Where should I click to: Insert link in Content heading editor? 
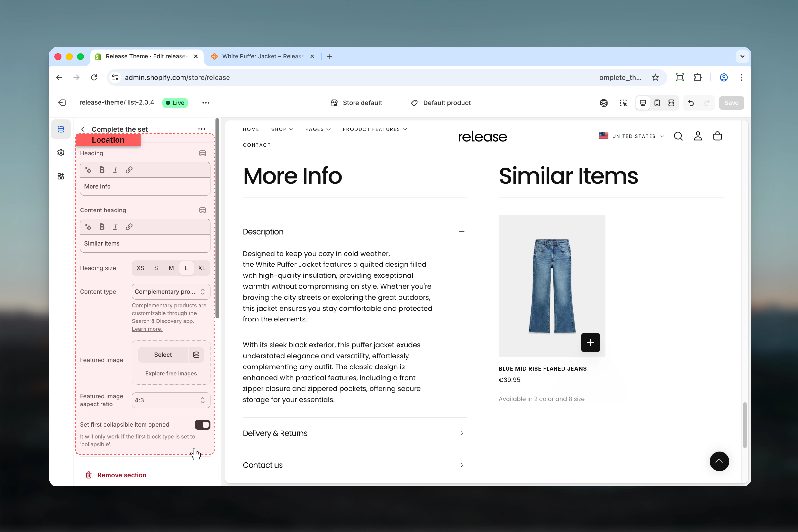(x=129, y=227)
